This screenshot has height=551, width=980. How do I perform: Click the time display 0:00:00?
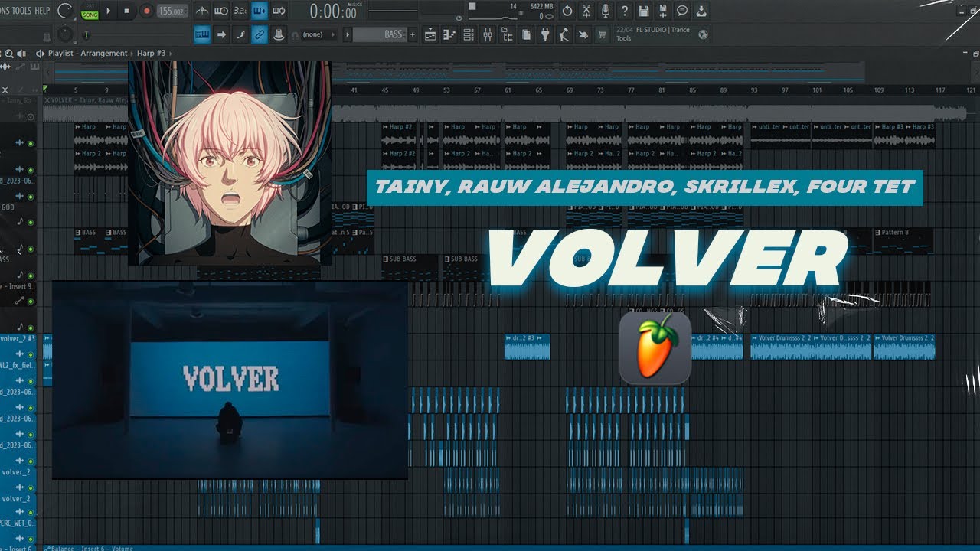pos(333,11)
